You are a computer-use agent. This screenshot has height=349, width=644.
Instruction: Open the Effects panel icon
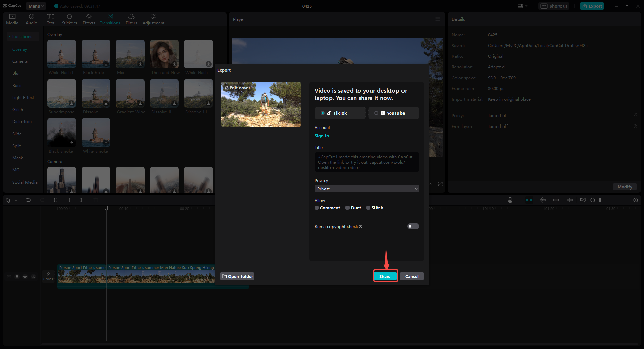coord(89,16)
